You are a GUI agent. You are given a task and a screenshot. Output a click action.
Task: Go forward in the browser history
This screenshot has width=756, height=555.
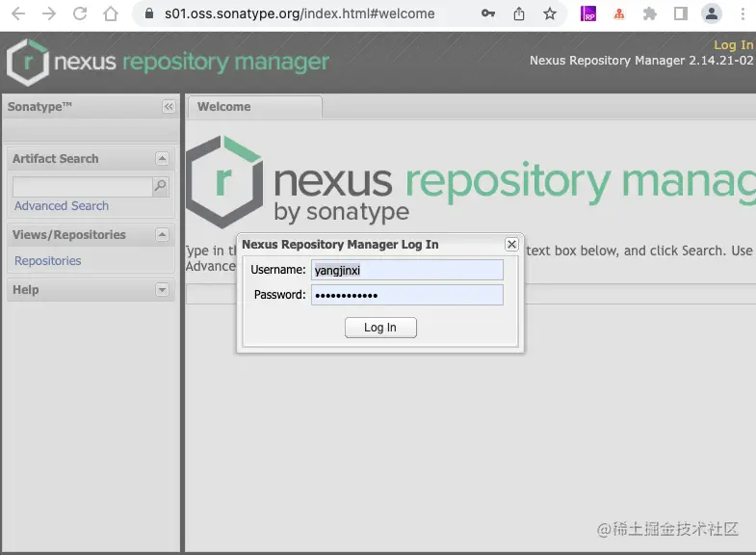pyautogui.click(x=49, y=13)
